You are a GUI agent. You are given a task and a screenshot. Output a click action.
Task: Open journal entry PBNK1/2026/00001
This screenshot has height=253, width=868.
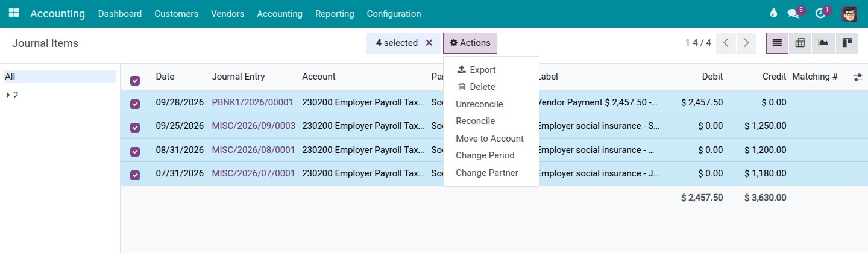pos(253,102)
